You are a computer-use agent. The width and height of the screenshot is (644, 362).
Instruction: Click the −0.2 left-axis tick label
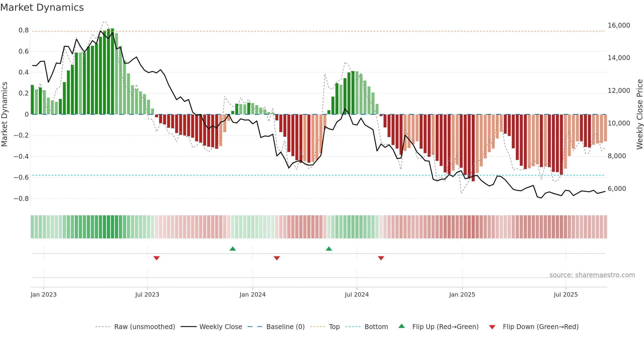21,135
